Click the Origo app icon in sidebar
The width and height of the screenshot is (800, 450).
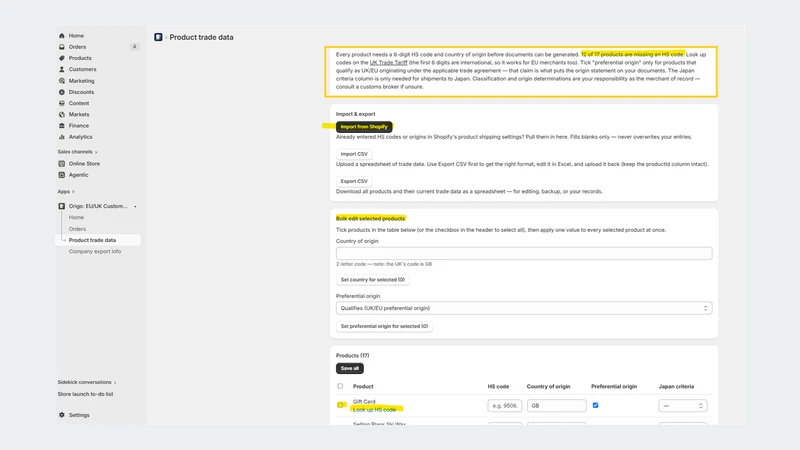point(62,206)
